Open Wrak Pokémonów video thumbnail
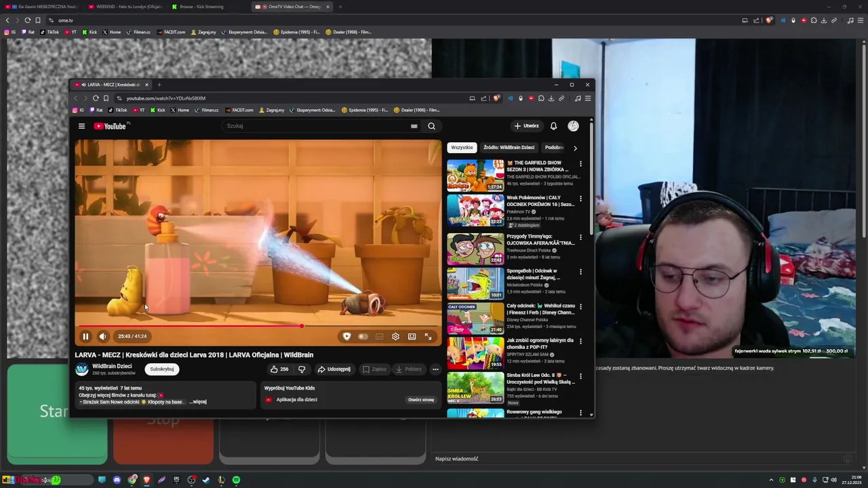 (x=475, y=211)
